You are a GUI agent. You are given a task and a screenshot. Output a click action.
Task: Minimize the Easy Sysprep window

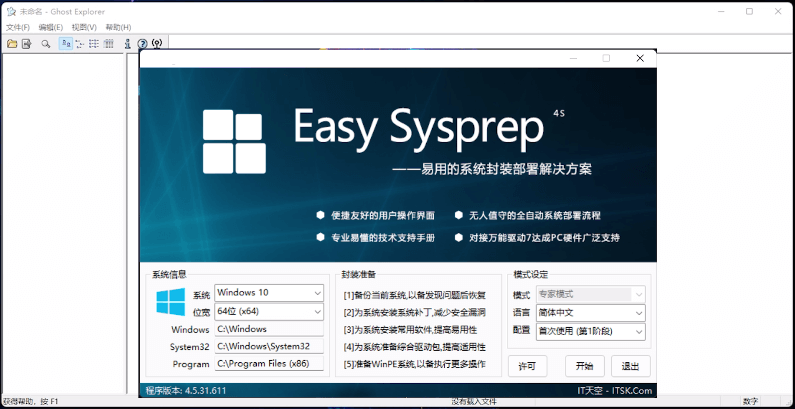click(573, 58)
